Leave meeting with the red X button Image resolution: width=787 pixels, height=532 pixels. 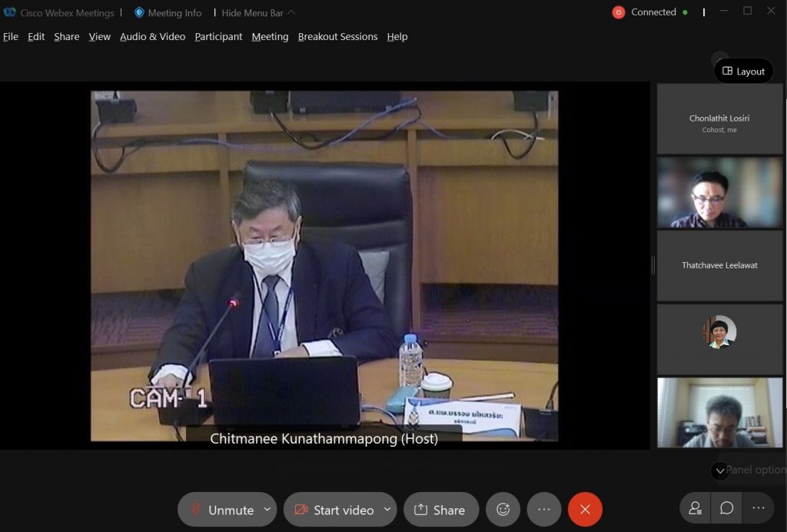(585, 510)
